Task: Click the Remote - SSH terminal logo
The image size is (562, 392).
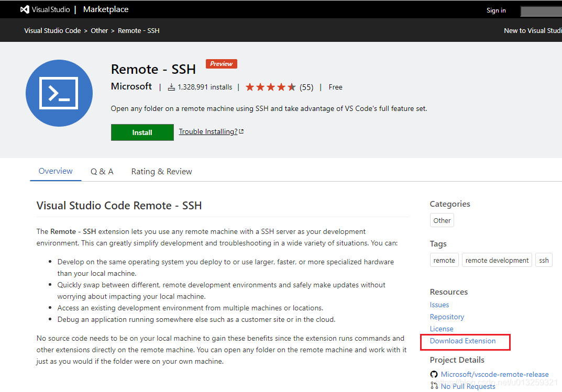Action: (x=59, y=93)
